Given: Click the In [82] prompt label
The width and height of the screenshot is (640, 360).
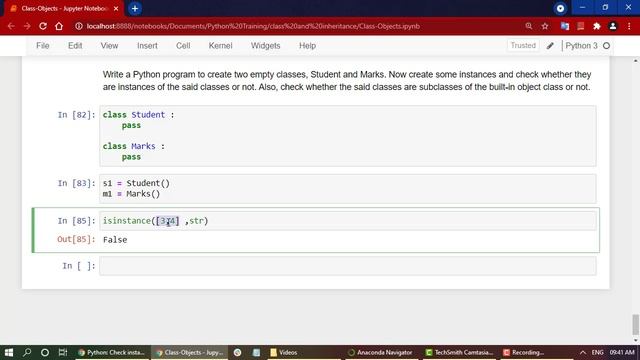Looking at the screenshot, I should point(76,115).
